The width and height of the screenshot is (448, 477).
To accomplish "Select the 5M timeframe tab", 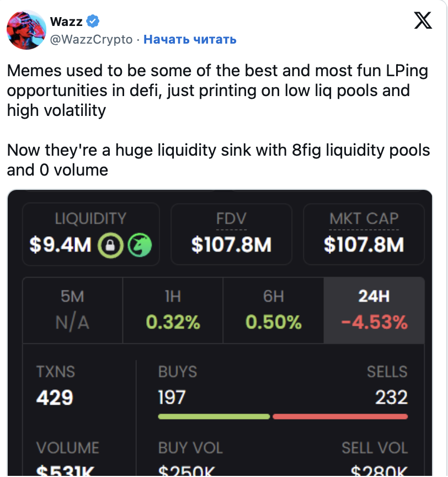I will 72,310.
